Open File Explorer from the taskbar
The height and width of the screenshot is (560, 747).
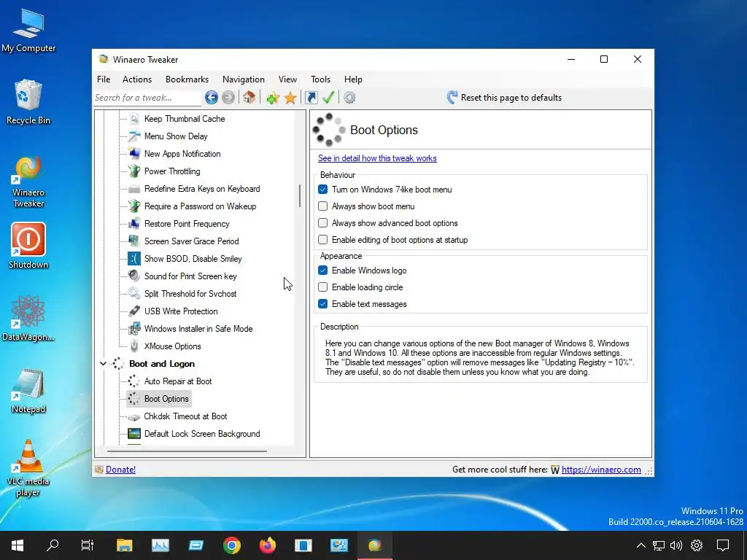point(124,545)
